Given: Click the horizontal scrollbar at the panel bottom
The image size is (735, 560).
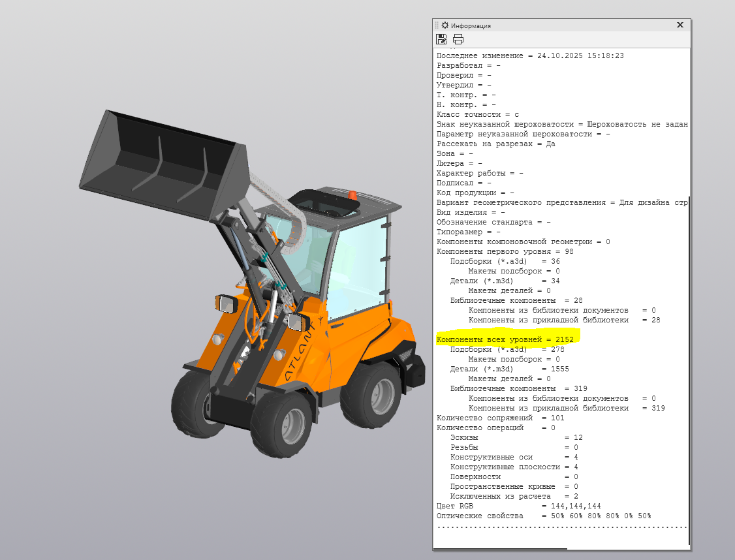Looking at the screenshot, I should (500, 549).
